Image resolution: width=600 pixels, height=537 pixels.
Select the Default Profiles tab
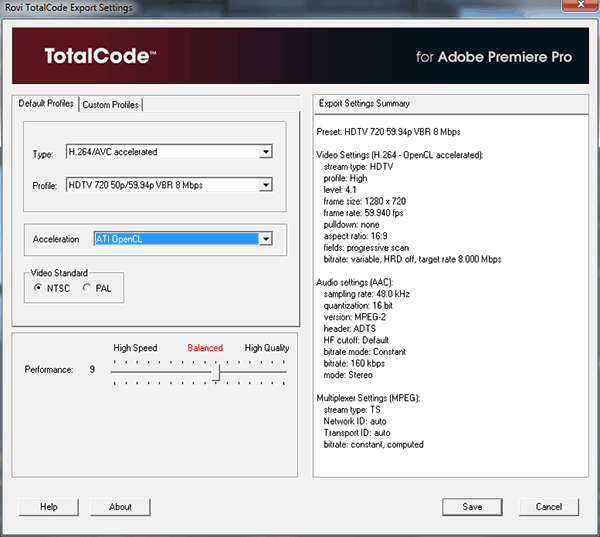(46, 103)
